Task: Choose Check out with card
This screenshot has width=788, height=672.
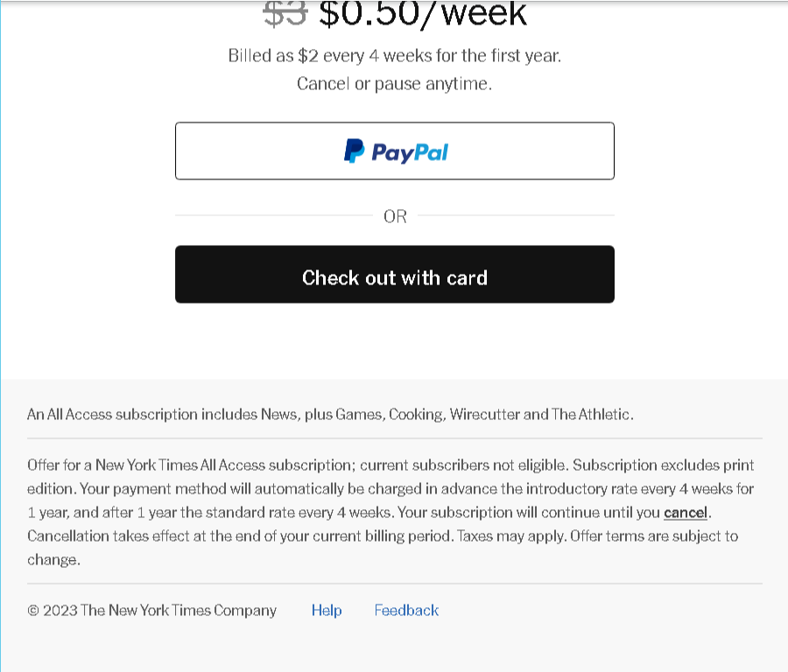Action: 395,274
